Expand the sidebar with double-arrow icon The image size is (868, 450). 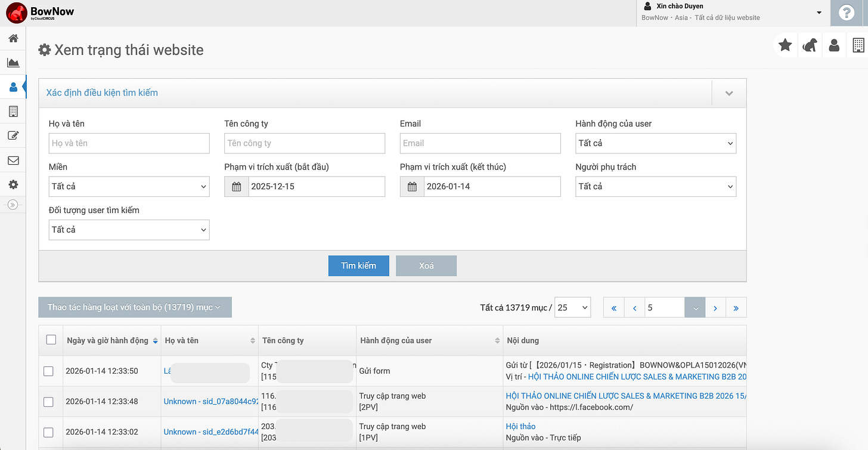tap(13, 205)
